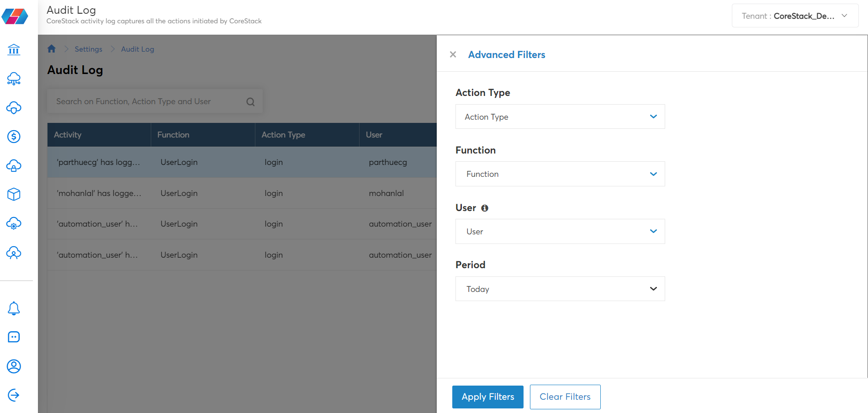Open the Action Type dropdown
The width and height of the screenshot is (868, 413).
click(x=560, y=116)
